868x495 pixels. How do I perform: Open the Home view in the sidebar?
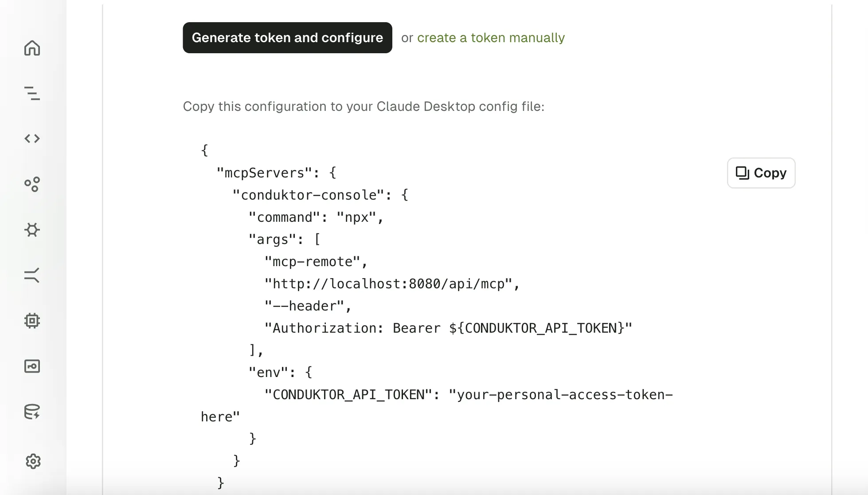32,48
